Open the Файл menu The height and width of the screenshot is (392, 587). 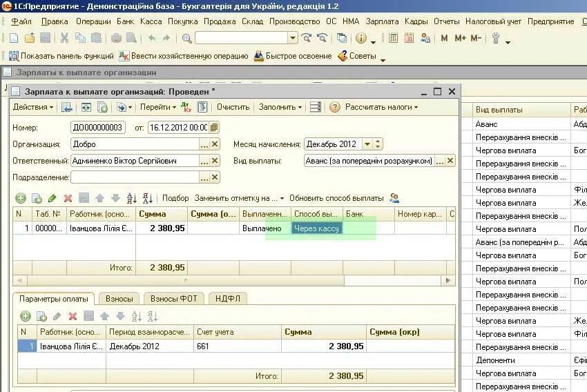click(x=21, y=21)
